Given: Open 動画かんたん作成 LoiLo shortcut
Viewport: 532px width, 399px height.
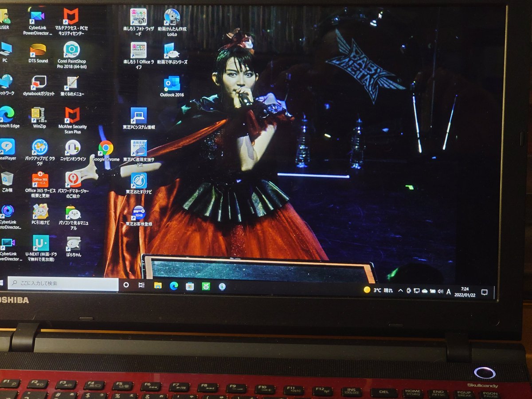Looking at the screenshot, I should tap(172, 22).
